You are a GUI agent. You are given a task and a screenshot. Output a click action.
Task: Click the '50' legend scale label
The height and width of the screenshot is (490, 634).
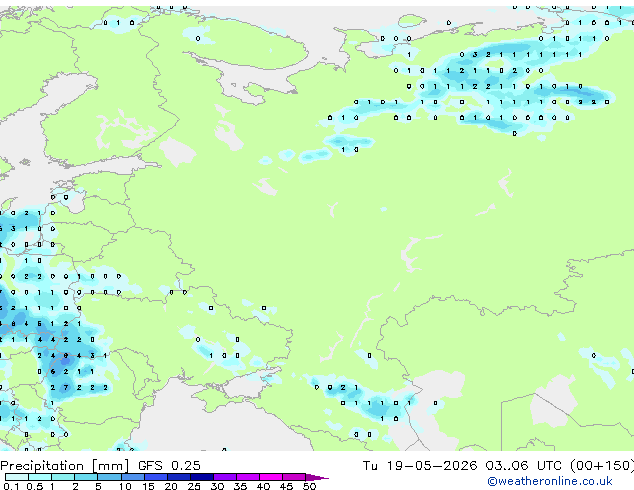click(309, 486)
